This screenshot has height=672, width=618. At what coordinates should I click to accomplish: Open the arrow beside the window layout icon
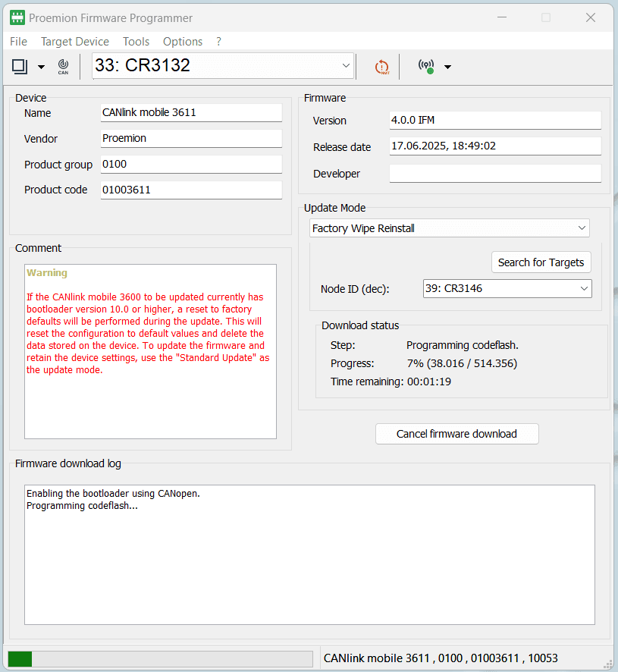[41, 67]
